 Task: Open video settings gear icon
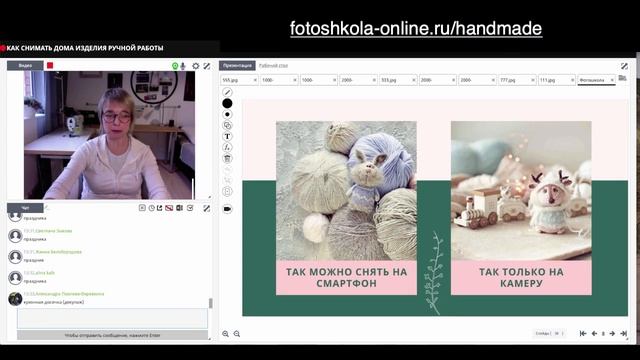196,66
